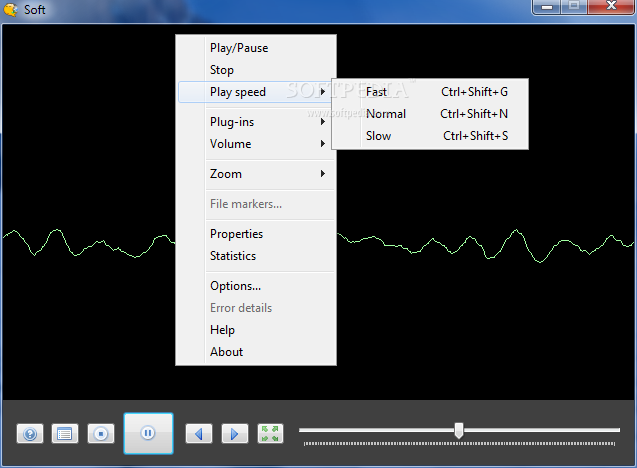The image size is (637, 468).
Task: Click the help question-mark icon button
Action: coord(30,433)
